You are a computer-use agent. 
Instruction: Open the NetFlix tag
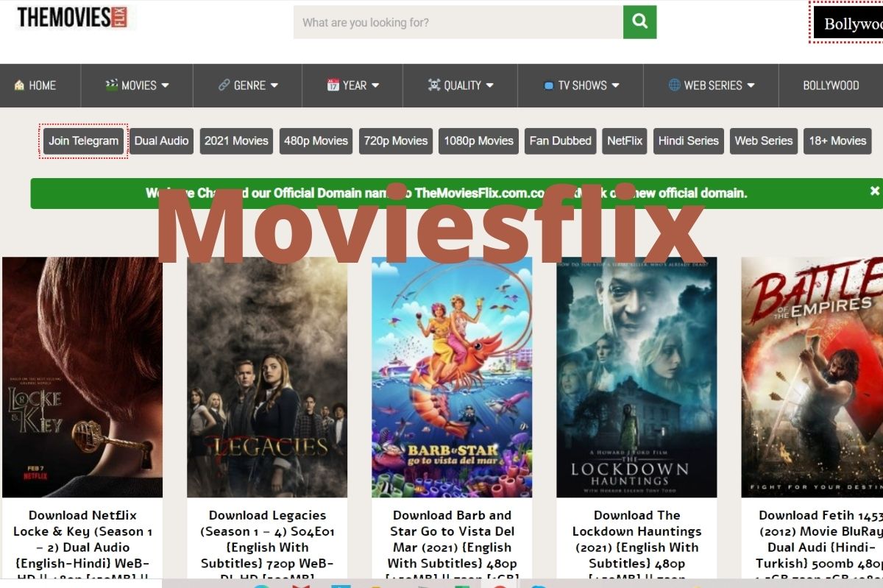coord(625,141)
